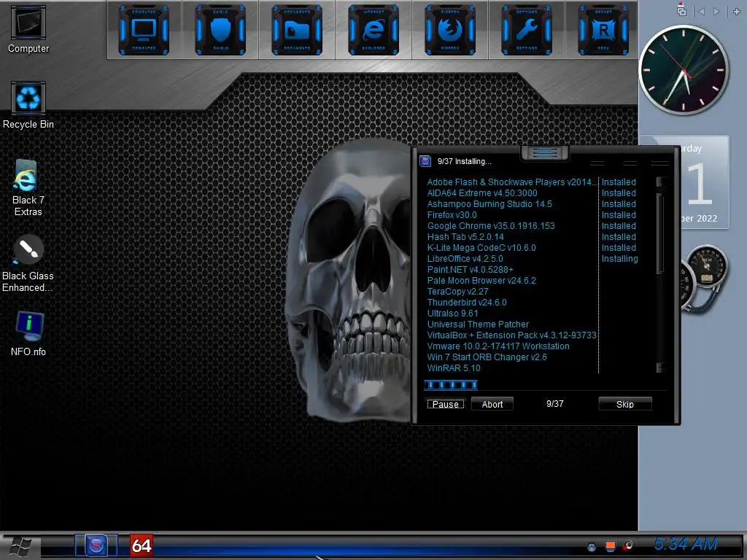This screenshot has height=560, width=747.
Task: Launch Firefox from the dock
Action: (x=450, y=29)
